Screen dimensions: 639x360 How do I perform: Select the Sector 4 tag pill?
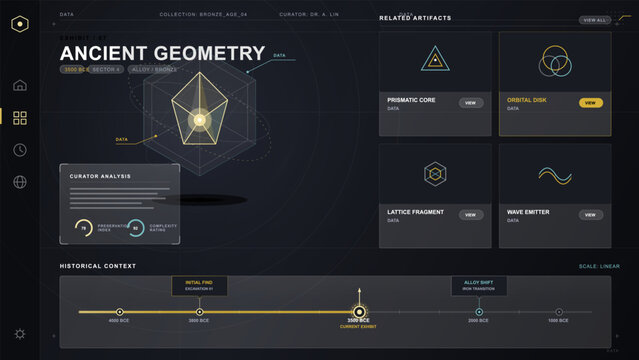[x=106, y=69]
